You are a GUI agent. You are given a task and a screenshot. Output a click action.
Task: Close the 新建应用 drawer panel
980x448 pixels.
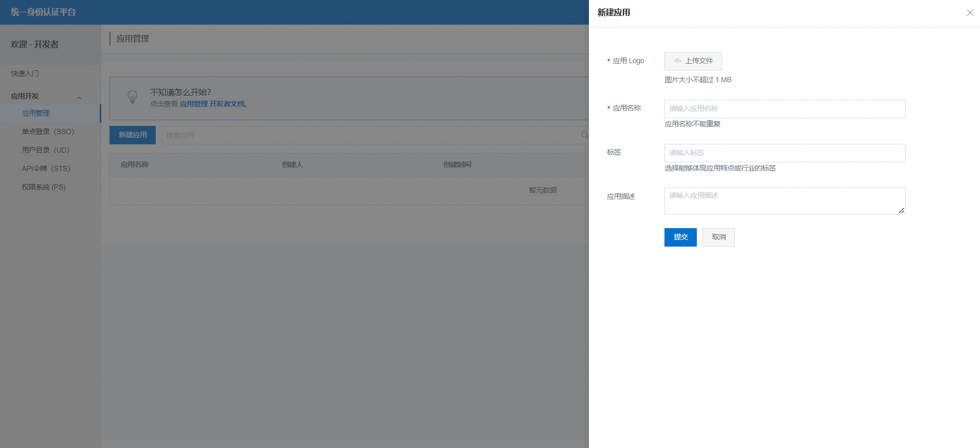click(970, 13)
